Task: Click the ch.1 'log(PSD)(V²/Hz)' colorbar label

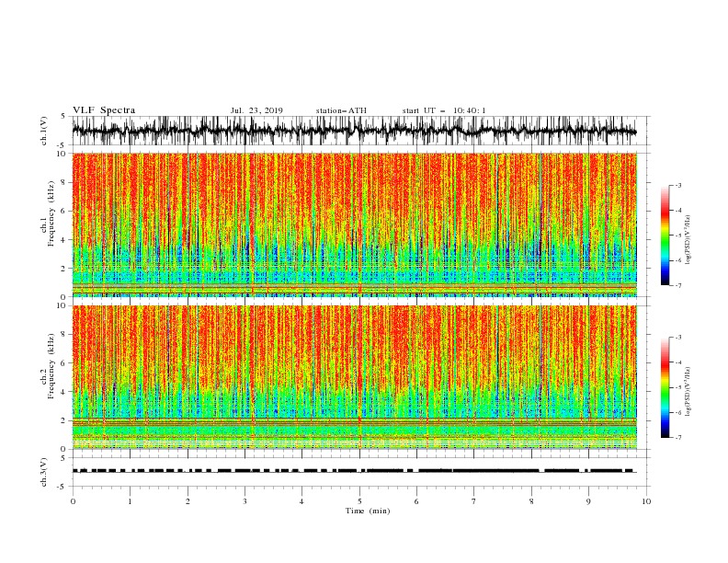Action: pyautogui.click(x=688, y=240)
